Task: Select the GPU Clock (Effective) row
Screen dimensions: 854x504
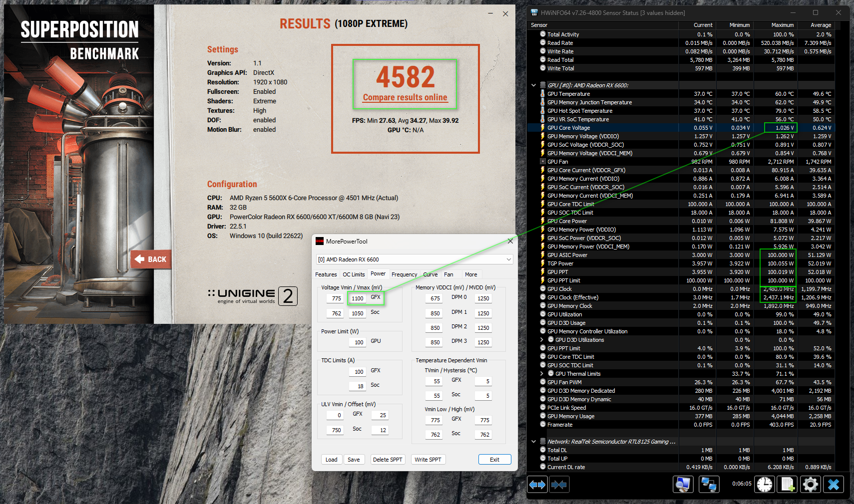Action: (682, 297)
